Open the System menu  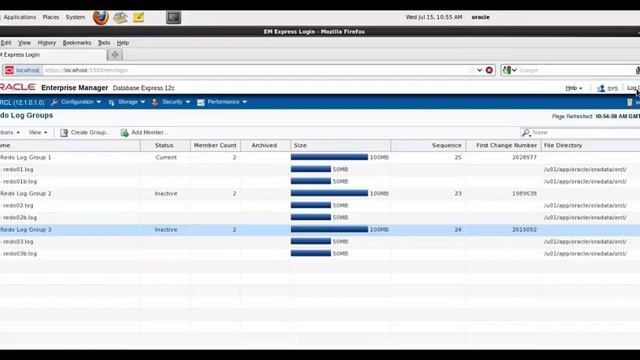coord(76,17)
